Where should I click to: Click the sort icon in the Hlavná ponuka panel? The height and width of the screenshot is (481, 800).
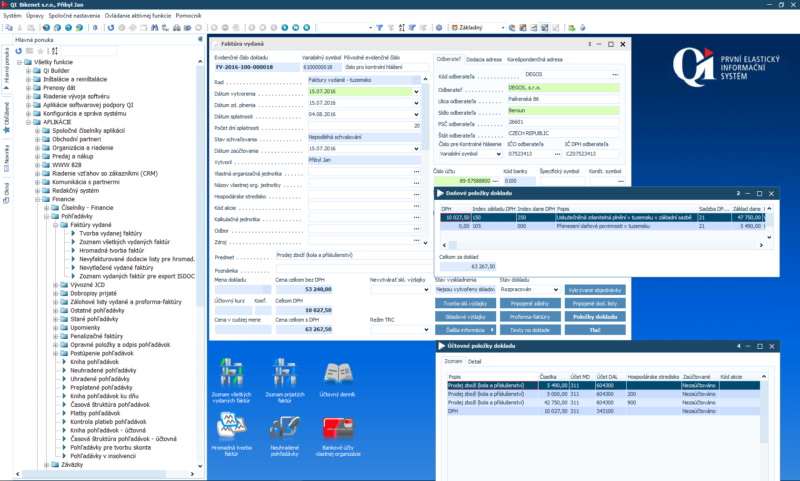point(55,50)
